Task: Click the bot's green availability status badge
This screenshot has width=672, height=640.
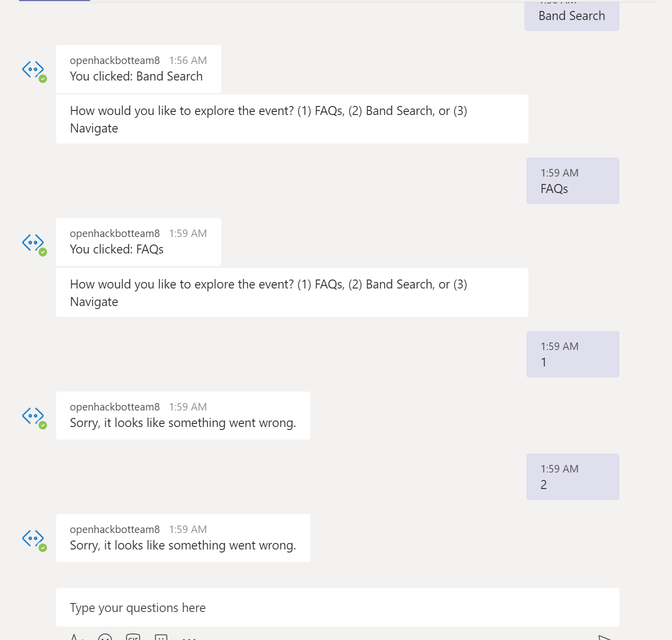Action: pos(43,78)
